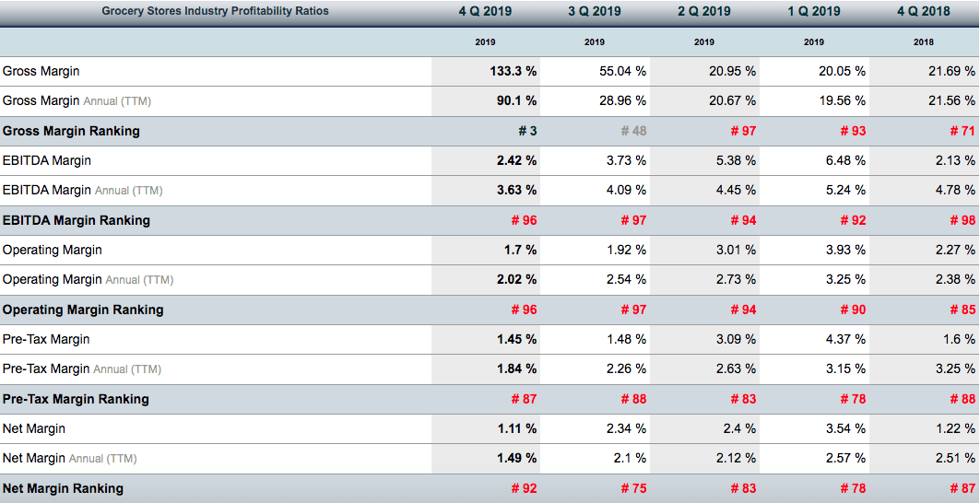
Task: Select the 90.1 % Gross Margin TTM value
Action: [516, 100]
